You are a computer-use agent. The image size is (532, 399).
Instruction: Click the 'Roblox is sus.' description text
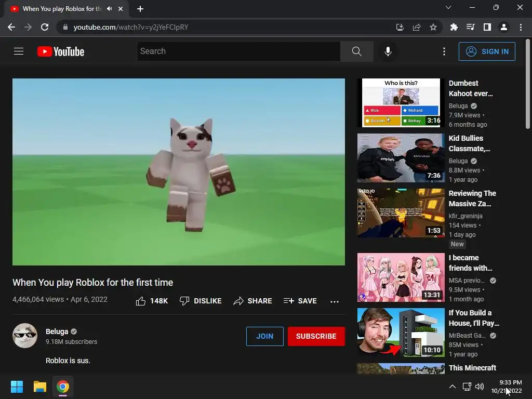pos(68,361)
